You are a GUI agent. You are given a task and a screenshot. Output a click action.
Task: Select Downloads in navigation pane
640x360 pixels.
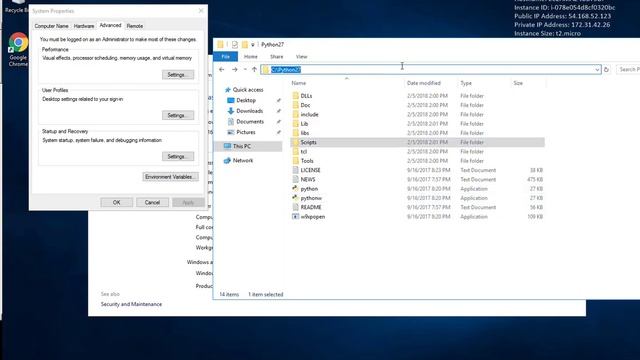pos(249,111)
